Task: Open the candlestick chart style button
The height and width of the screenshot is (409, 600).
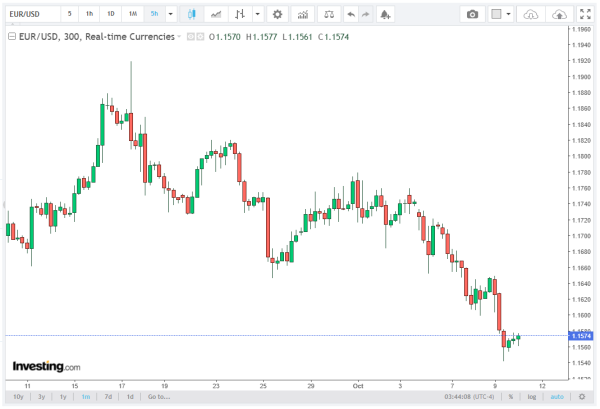Action: pos(191,15)
